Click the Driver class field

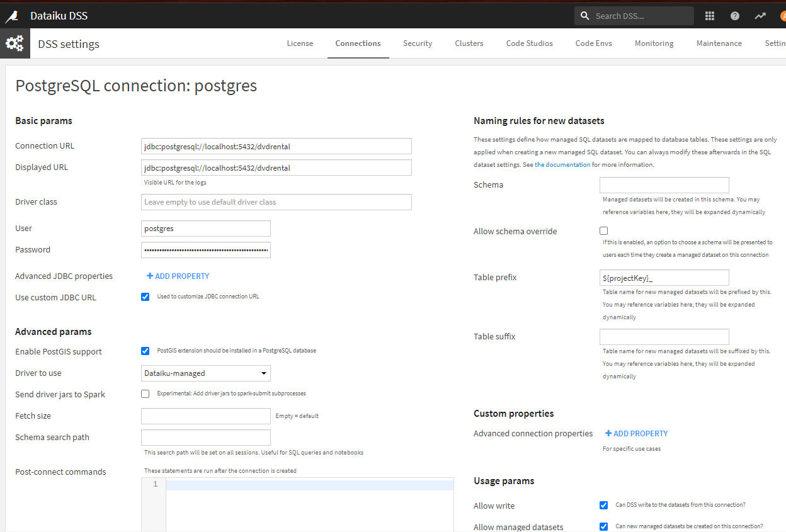(276, 202)
